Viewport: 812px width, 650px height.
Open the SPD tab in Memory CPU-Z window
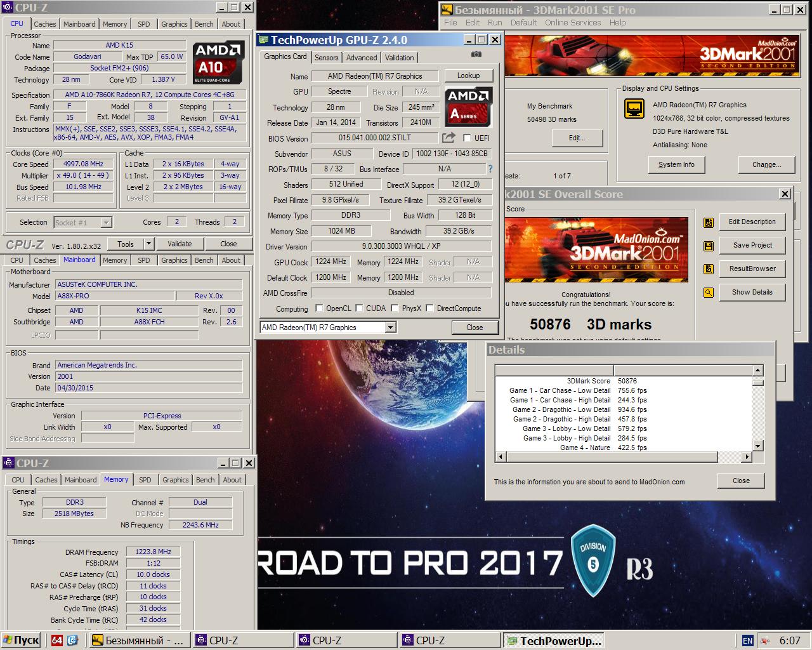click(145, 480)
